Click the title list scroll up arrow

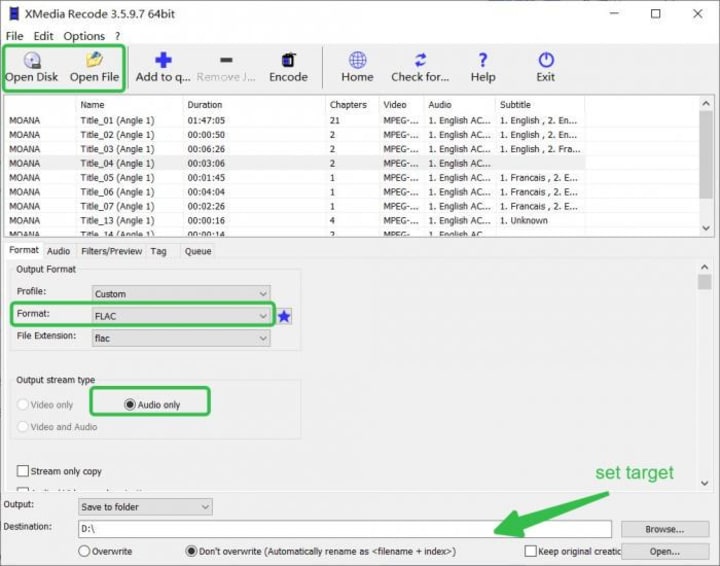pos(706,104)
